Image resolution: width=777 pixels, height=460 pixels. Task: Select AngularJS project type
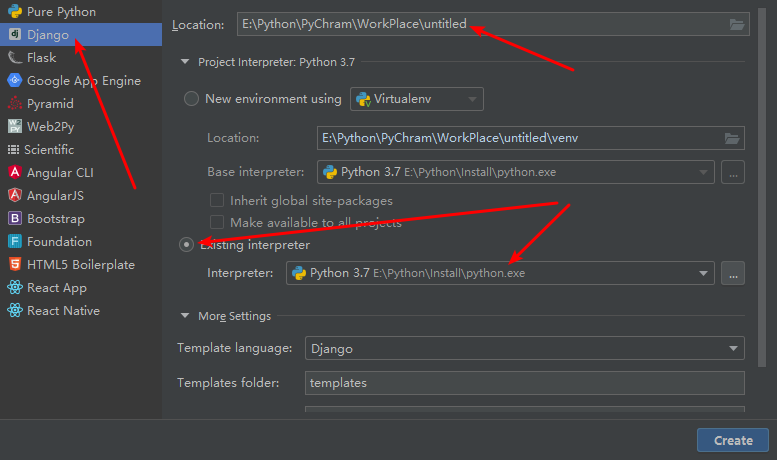pos(55,195)
